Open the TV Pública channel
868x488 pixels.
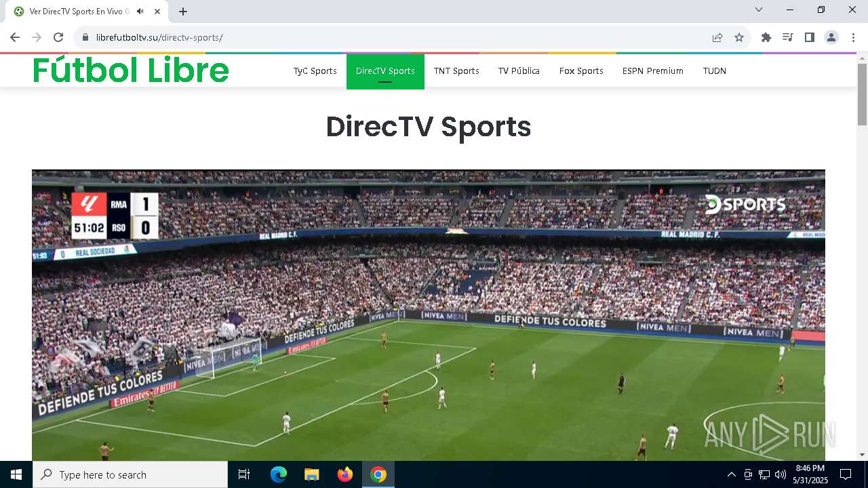pos(519,70)
